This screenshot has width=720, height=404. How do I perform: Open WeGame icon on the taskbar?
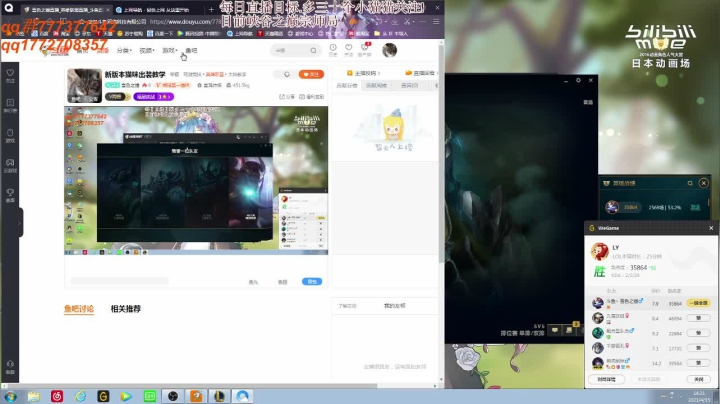pyautogui.click(x=103, y=396)
